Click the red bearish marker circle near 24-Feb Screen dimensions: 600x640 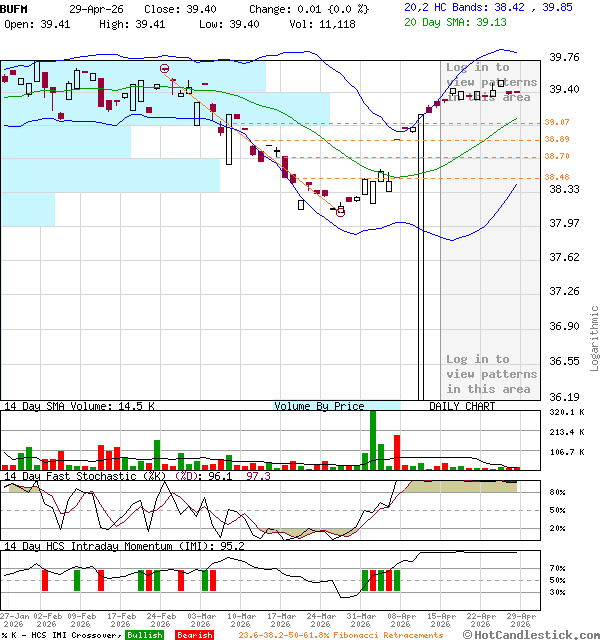165,68
